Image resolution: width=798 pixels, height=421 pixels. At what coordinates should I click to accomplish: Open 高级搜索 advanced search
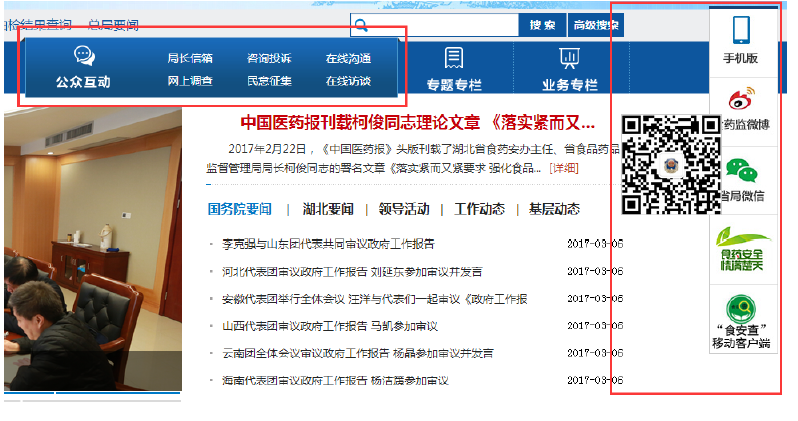coord(594,25)
